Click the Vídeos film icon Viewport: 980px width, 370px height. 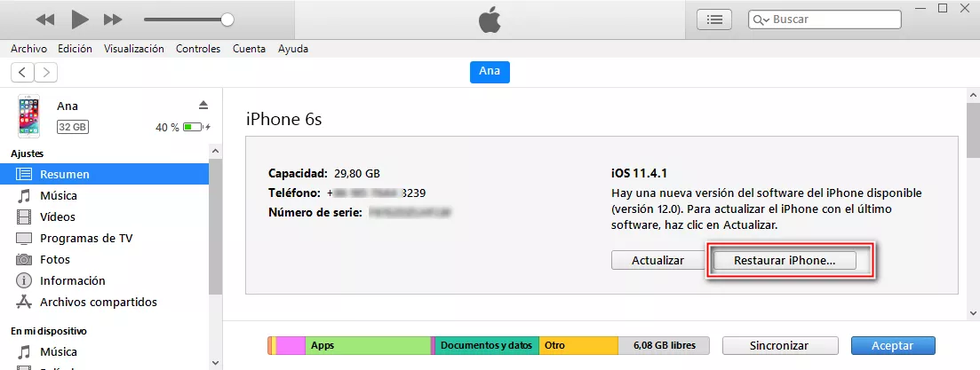point(24,217)
